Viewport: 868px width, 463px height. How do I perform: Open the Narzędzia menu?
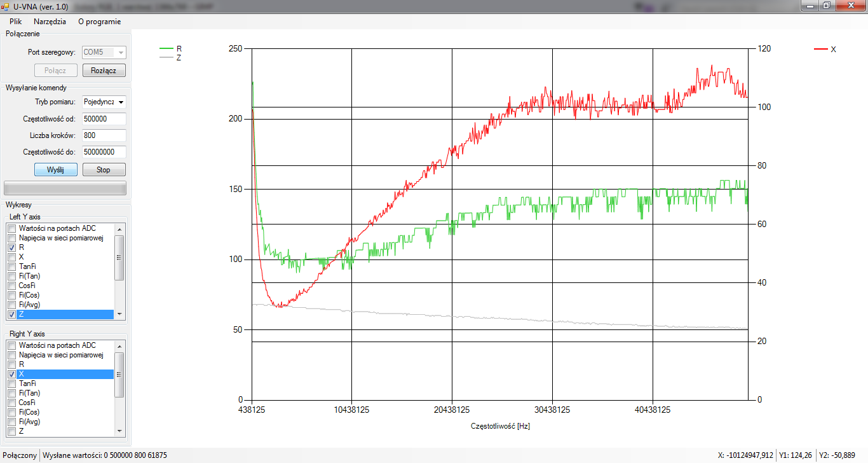pos(50,21)
